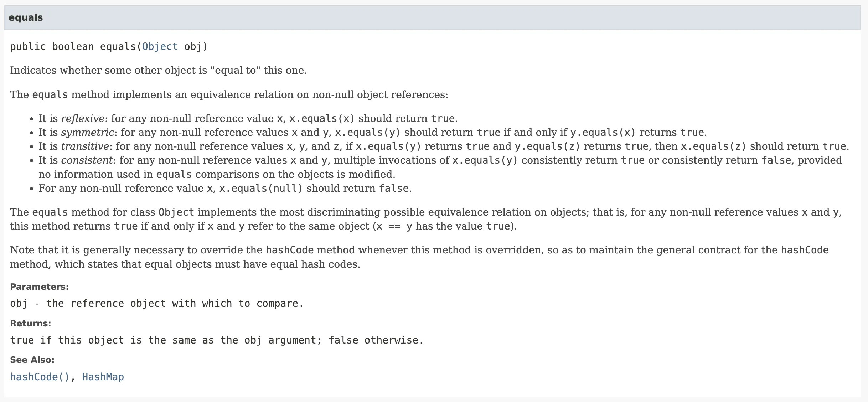Click the Parameters label
The width and height of the screenshot is (868, 402).
pyautogui.click(x=39, y=287)
